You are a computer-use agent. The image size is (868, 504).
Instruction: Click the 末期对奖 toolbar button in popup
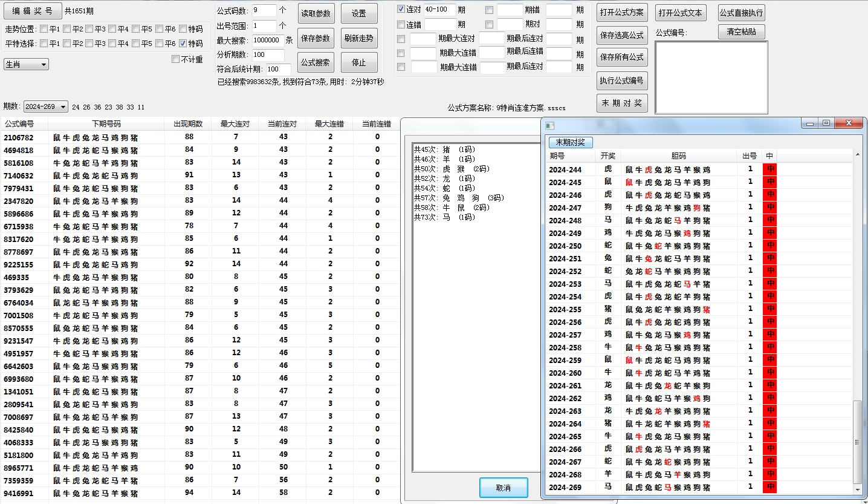[x=571, y=143]
